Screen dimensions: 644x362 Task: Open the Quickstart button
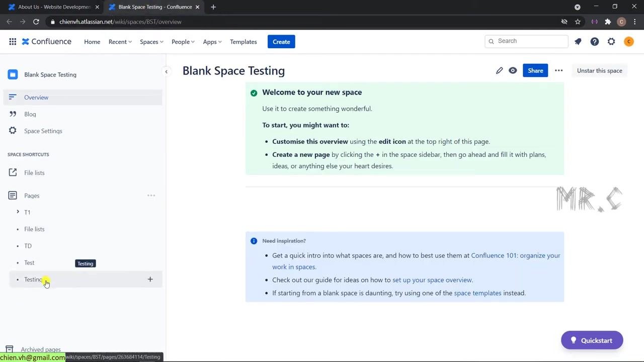coord(592,340)
